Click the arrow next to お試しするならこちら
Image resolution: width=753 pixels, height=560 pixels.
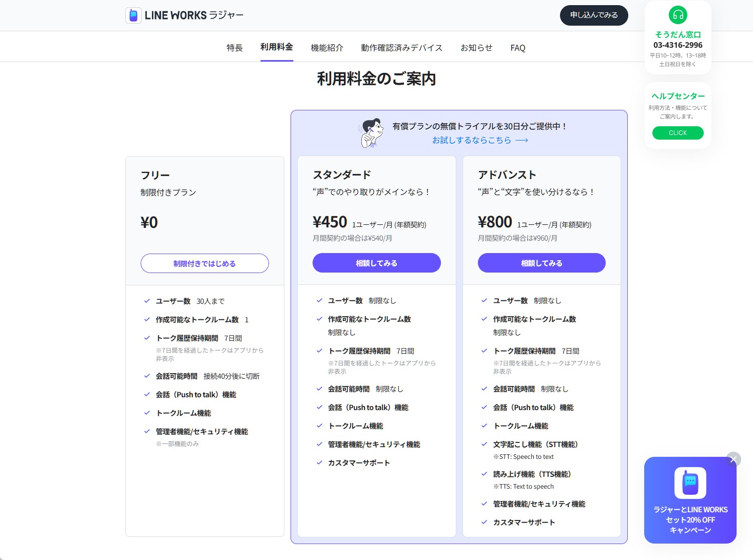[x=522, y=140]
